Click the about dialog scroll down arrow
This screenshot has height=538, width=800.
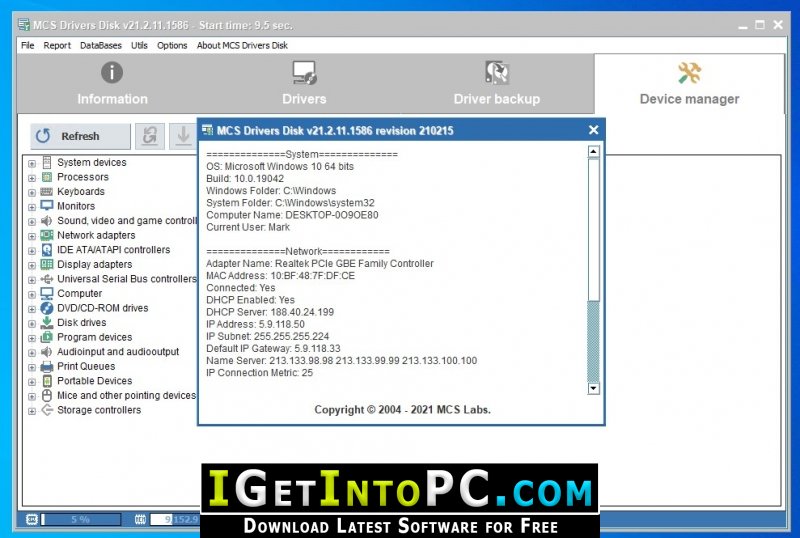593,388
